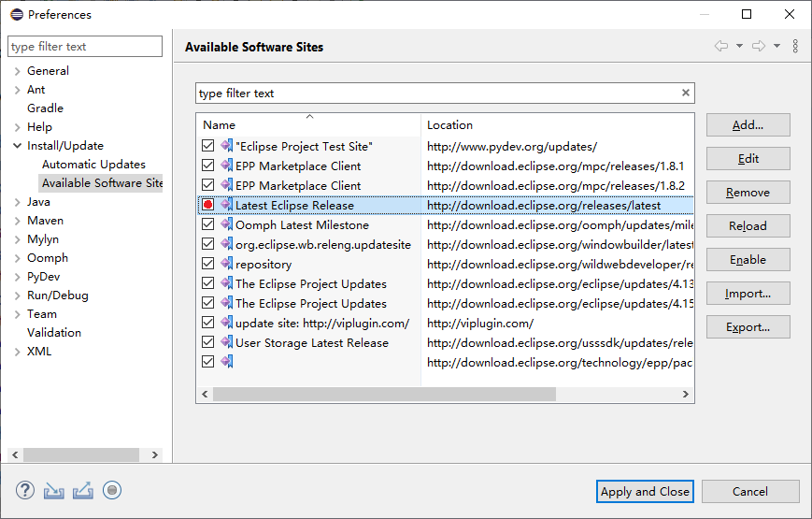
Task: Uncheck the User Storage Latest Release checkbox
Action: pos(207,342)
